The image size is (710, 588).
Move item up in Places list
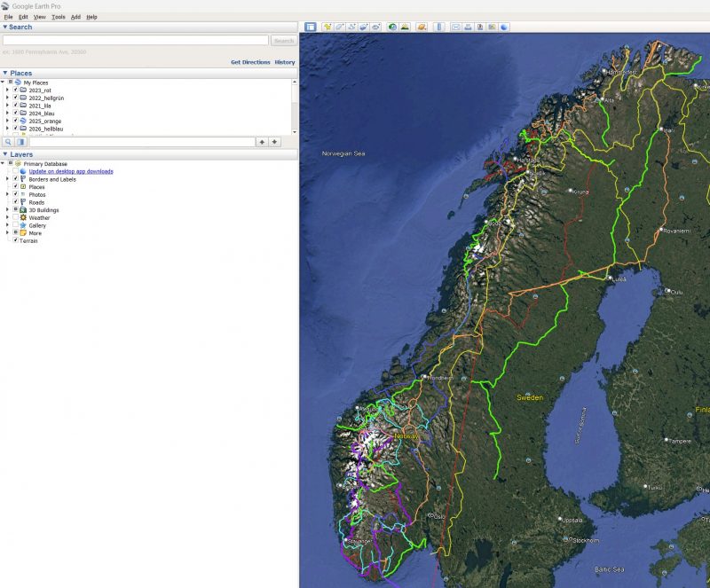[x=262, y=142]
